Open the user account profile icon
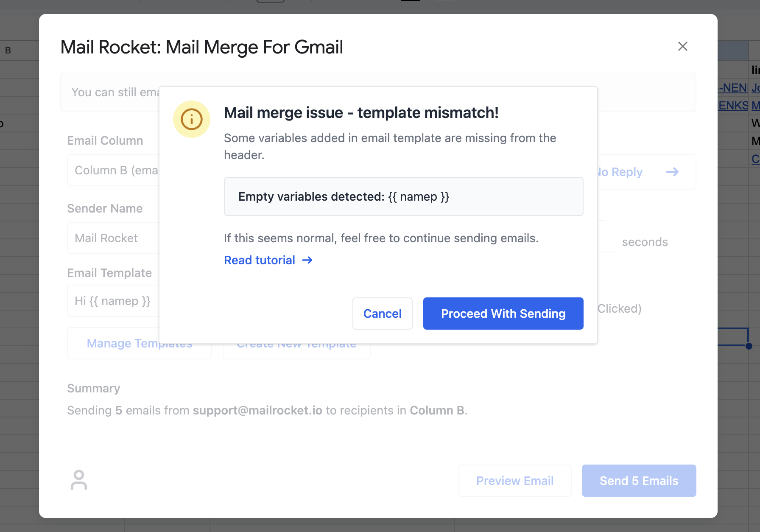760x532 pixels. click(x=79, y=480)
